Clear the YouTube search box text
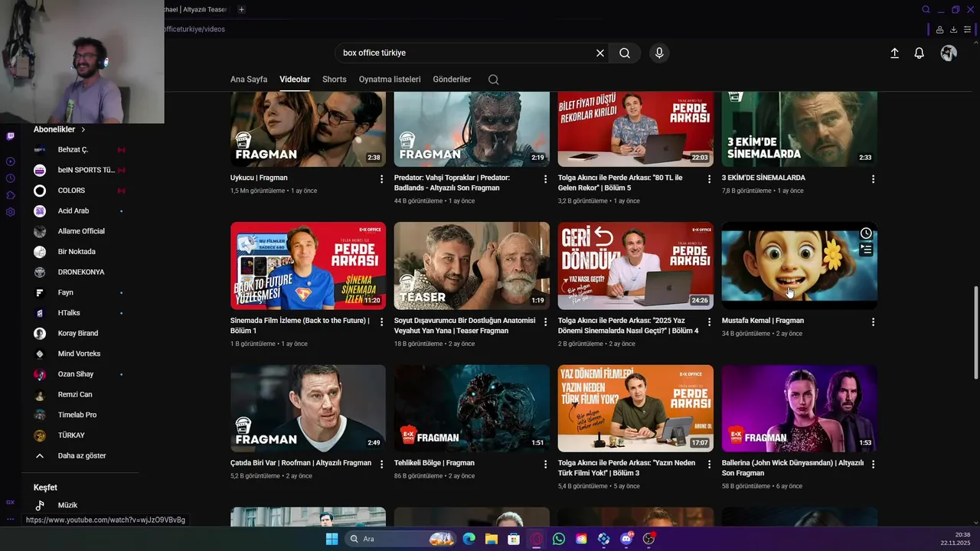Screen dimensions: 980x551 (600, 53)
